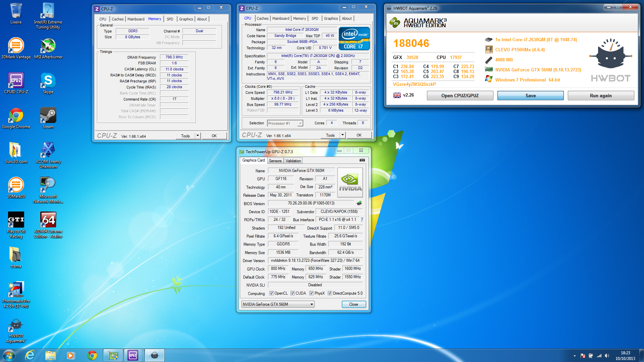Show hidden tray icons arrow
Screen dimensions: 644x362
click(x=575, y=356)
